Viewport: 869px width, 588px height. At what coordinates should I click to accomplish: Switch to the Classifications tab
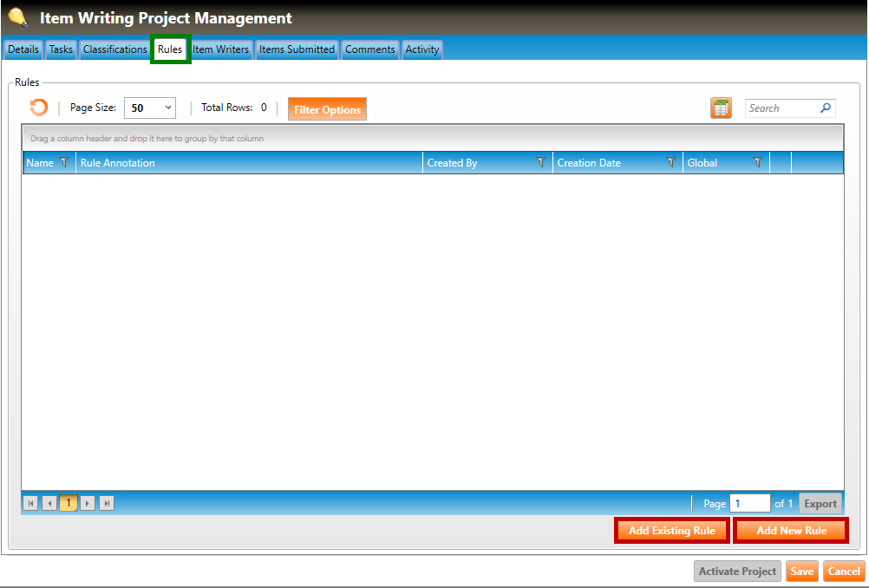tap(115, 49)
